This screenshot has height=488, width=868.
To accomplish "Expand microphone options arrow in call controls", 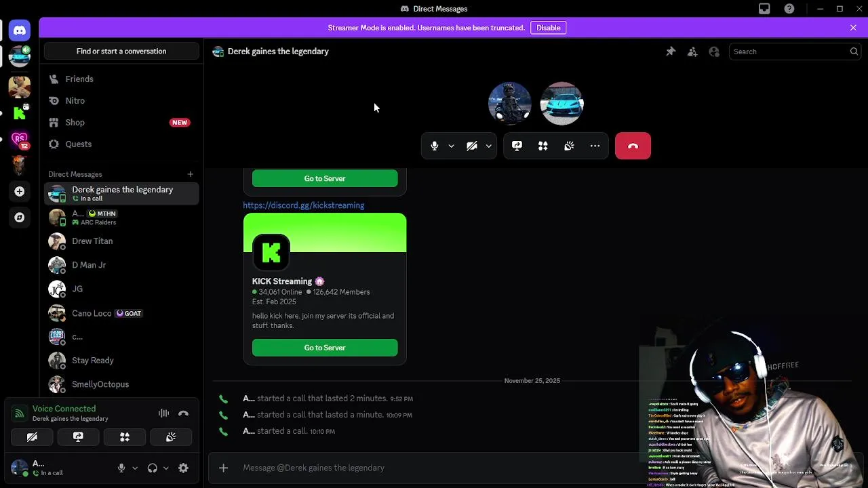I will (x=451, y=146).
